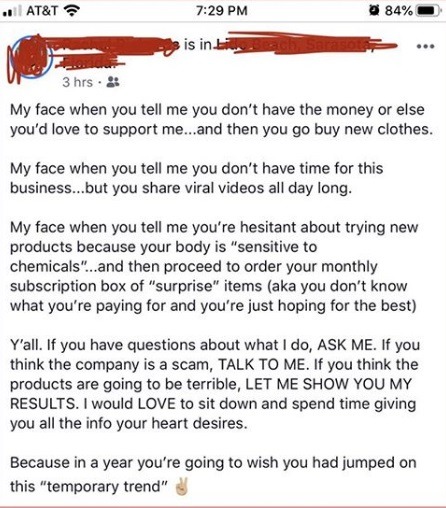Viewport: 446px width, 508px height.
Task: Tap the "LET ME SHOW YOU MY" text
Action: pos(329,384)
